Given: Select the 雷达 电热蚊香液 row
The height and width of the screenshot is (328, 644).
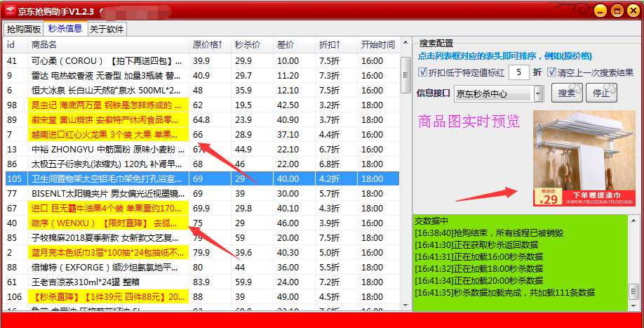Looking at the screenshot, I should (x=201, y=76).
